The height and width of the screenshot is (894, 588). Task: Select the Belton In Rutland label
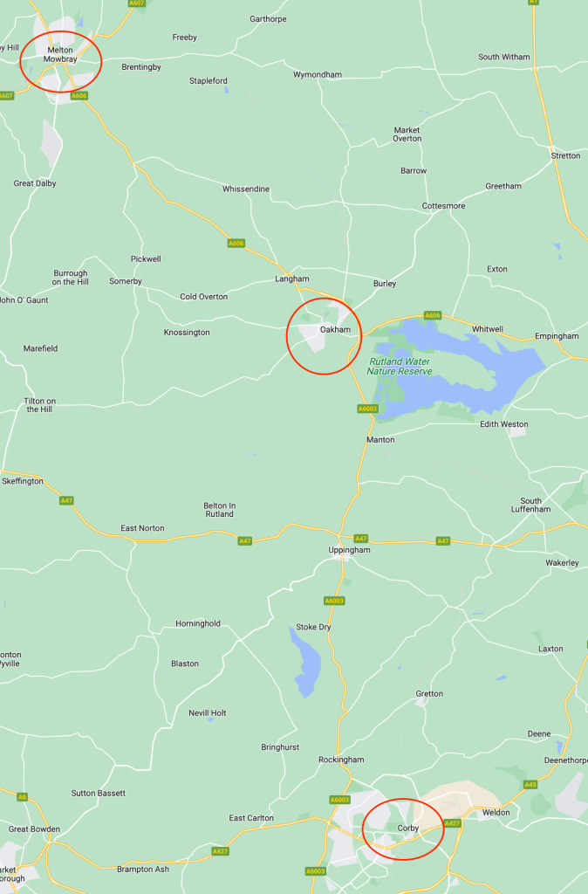pyautogui.click(x=219, y=510)
